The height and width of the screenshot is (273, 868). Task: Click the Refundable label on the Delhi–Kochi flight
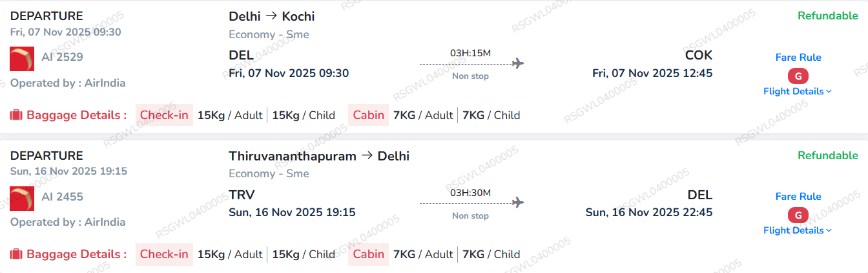click(x=827, y=16)
